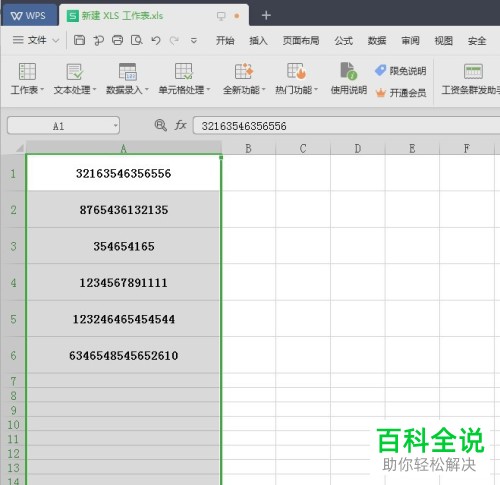Switch to the 开始 ribbon tab
Image resolution: width=500 pixels, height=485 pixels.
click(225, 41)
